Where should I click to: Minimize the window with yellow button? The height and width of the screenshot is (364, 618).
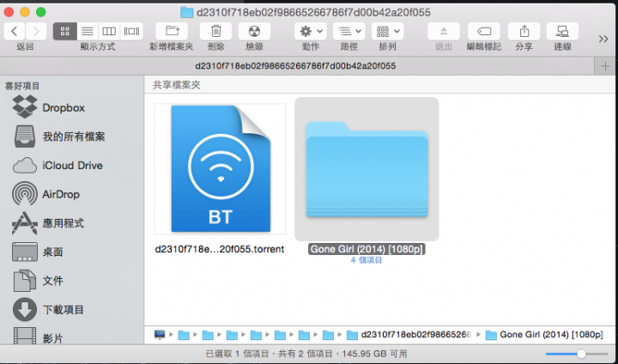pos(25,12)
